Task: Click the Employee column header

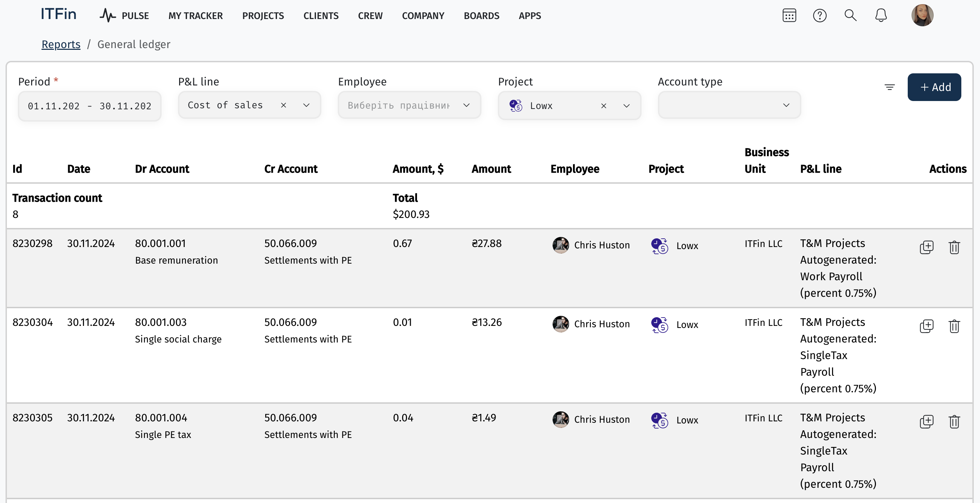Action: coord(575,168)
